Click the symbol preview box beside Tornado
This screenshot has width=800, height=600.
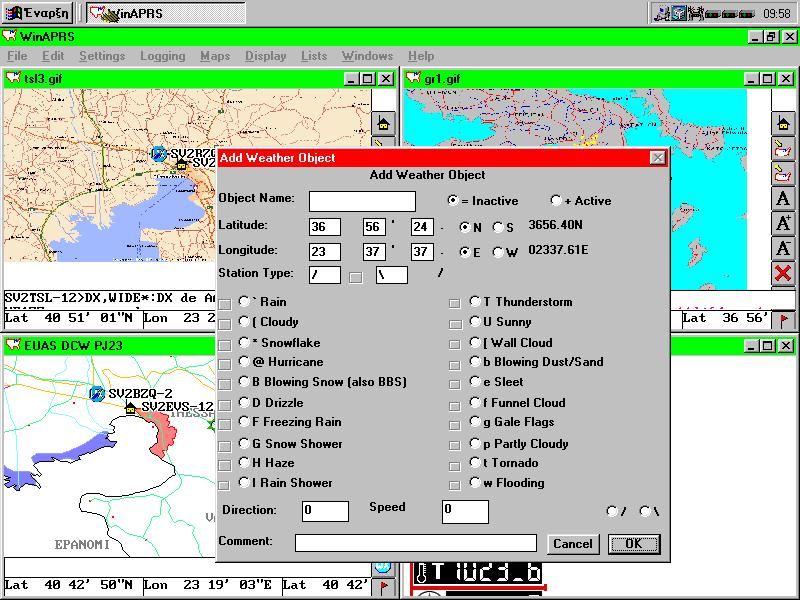pyautogui.click(x=455, y=466)
